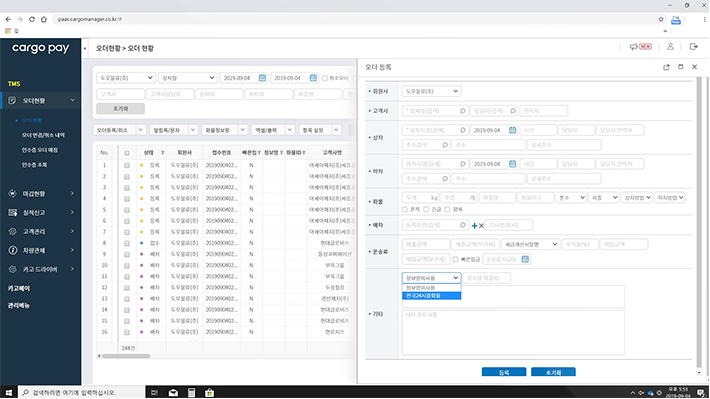
Task: Click the blue 초기화 button in registration form
Action: coord(553,372)
